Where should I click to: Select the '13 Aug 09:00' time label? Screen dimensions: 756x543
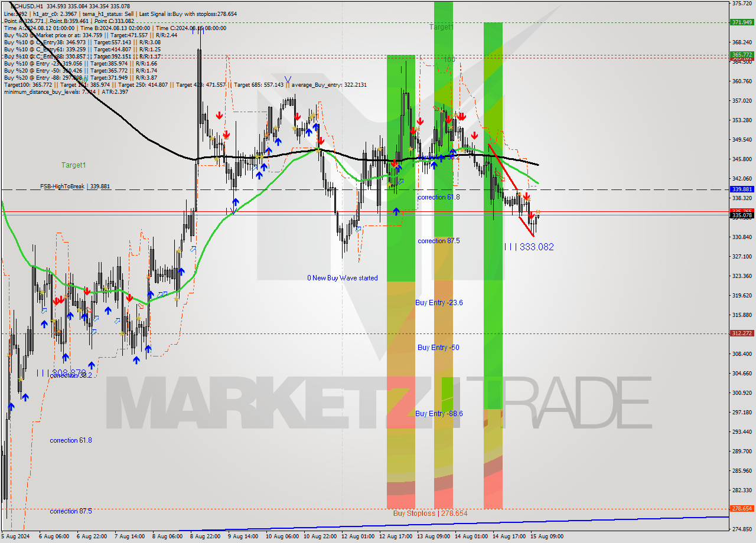[x=432, y=537]
